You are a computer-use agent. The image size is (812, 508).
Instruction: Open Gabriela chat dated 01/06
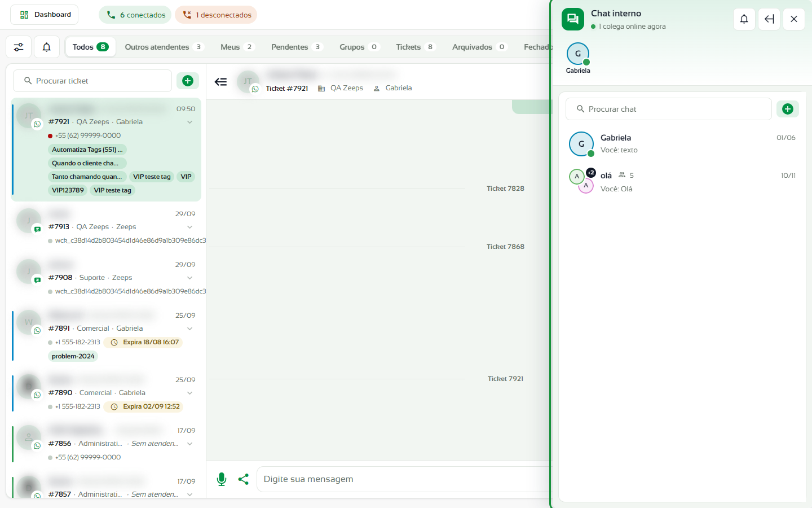pyautogui.click(x=682, y=144)
